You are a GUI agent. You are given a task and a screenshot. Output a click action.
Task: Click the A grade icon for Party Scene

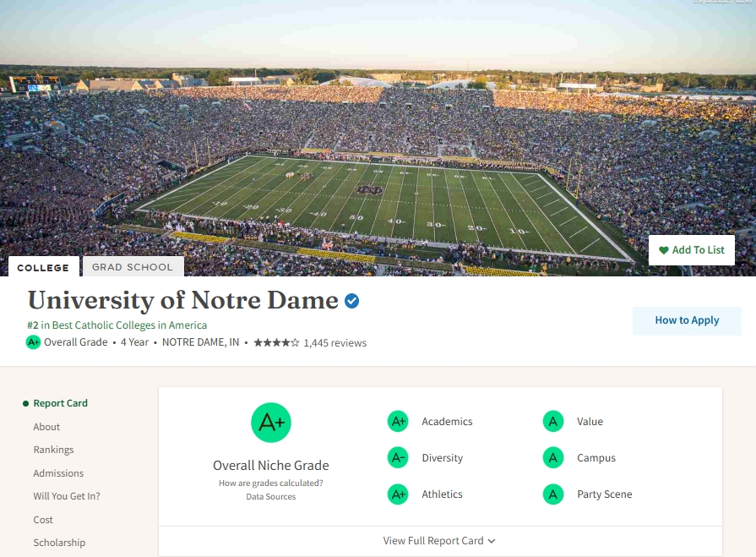[553, 494]
